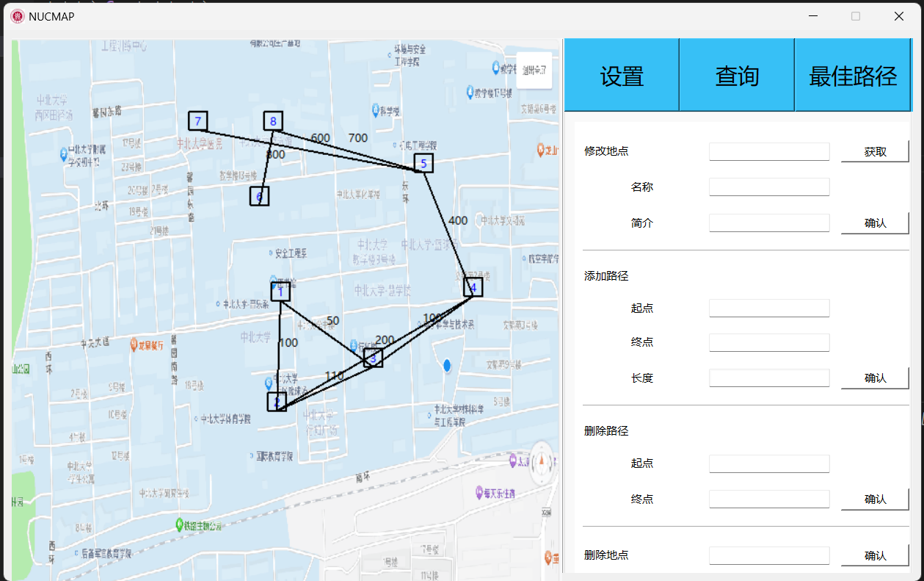Click the 每天乐生鲜 purple map marker

(x=480, y=494)
